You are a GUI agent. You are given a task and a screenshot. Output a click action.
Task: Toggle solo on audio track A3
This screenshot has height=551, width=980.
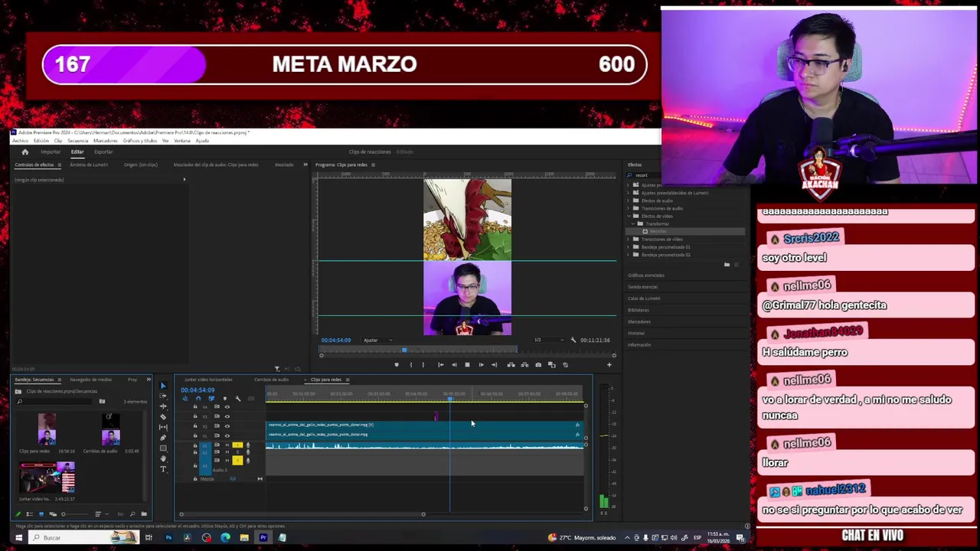[237, 461]
